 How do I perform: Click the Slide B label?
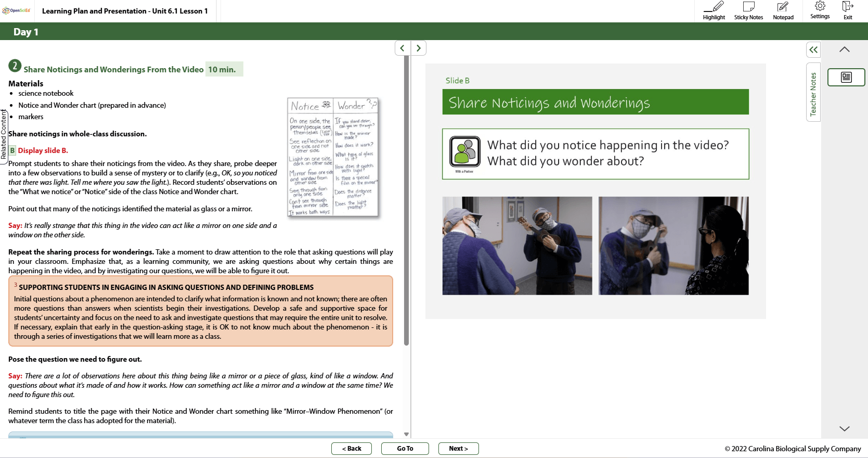coord(457,81)
